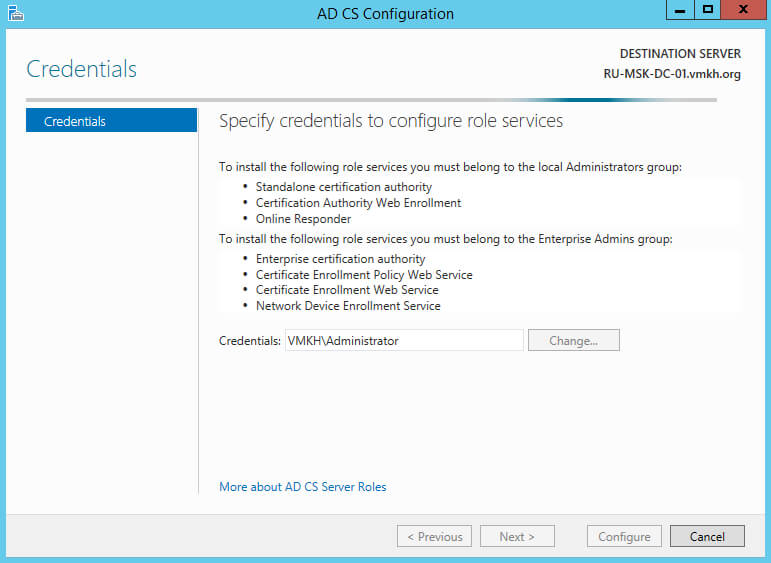Click the Next button
The image size is (771, 563).
click(x=517, y=536)
